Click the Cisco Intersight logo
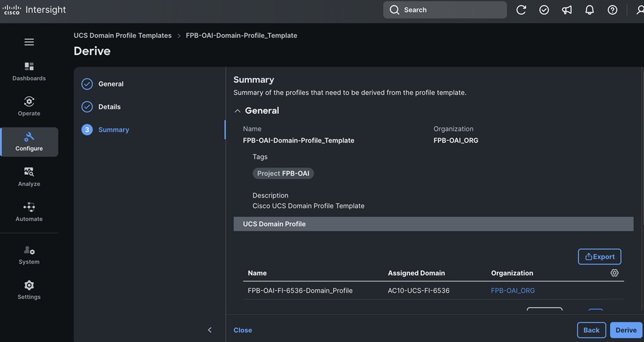Image resolution: width=644 pixels, height=342 pixels. coord(34,9)
